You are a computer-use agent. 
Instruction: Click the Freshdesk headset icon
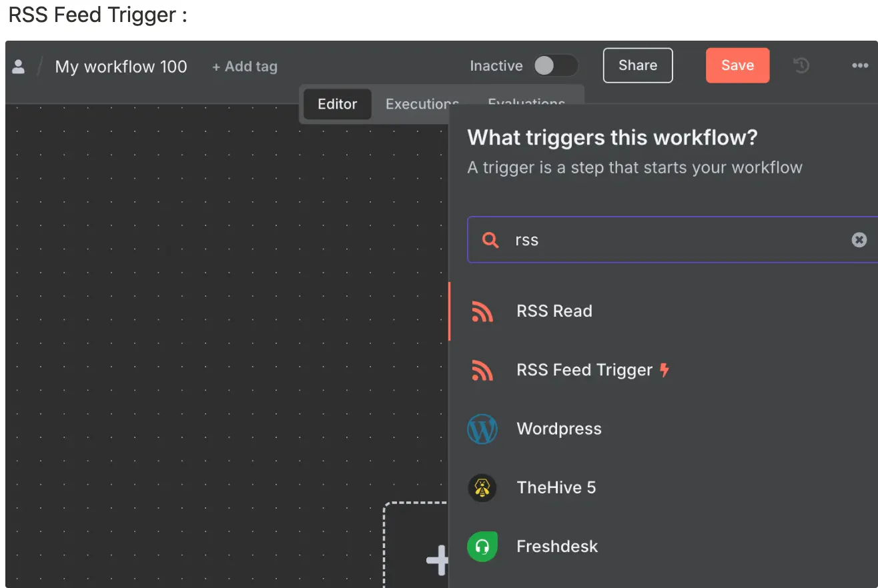[482, 547]
